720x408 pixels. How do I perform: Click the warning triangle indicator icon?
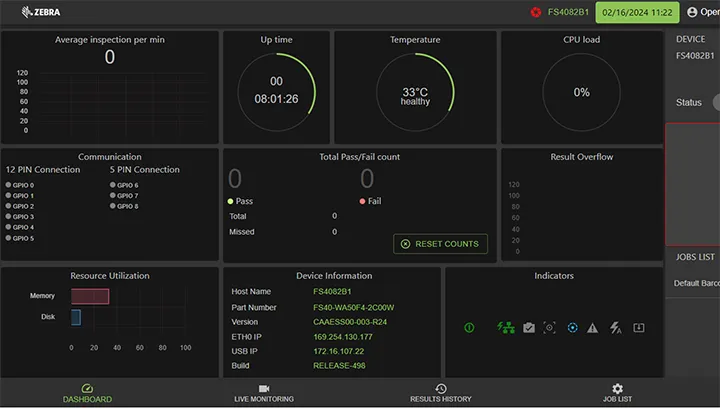pyautogui.click(x=593, y=327)
